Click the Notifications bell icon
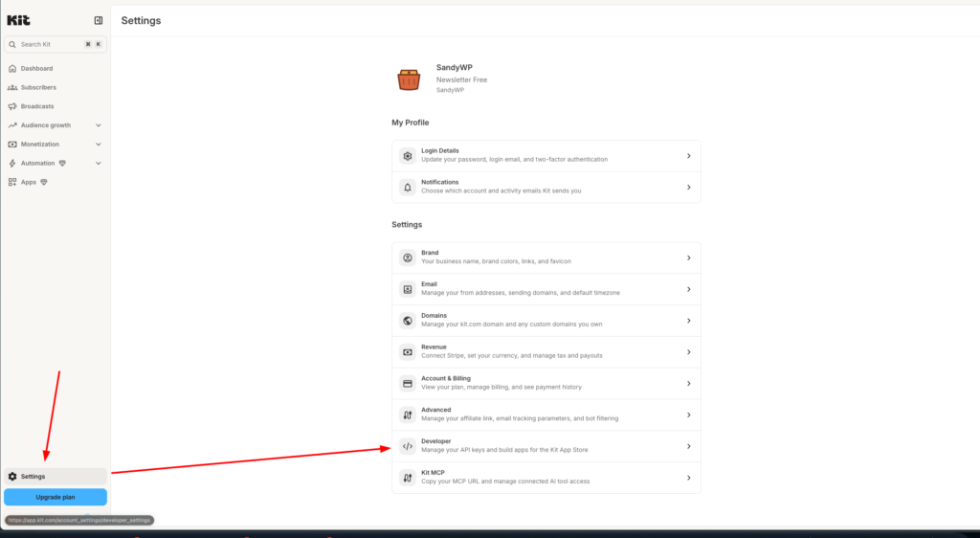Screen dimensions: 980x538 (x=408, y=187)
